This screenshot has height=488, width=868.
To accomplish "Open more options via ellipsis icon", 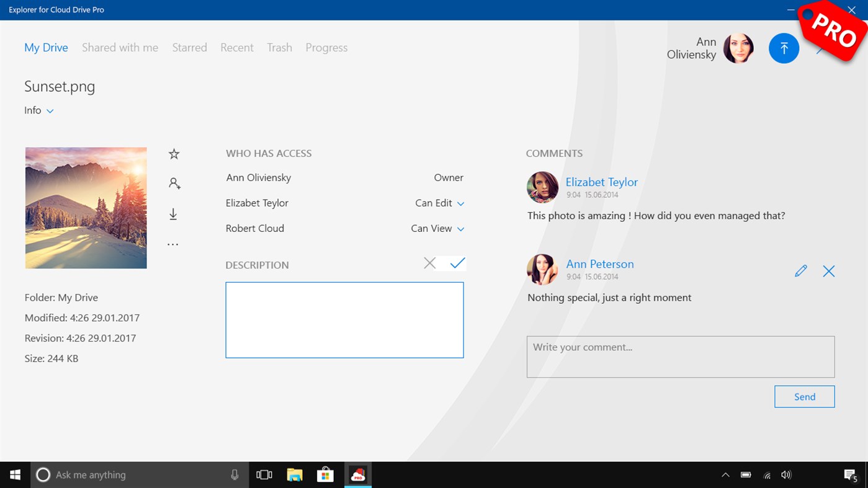I will [x=173, y=243].
